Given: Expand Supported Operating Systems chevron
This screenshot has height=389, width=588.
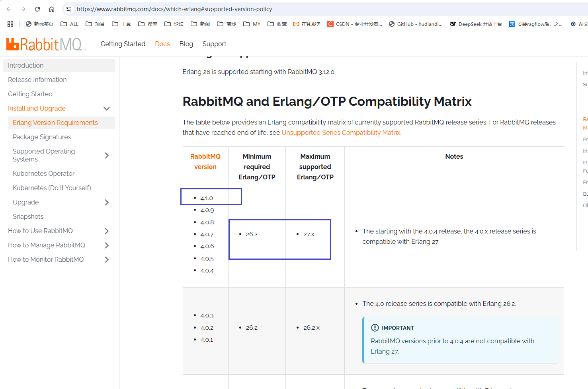Looking at the screenshot, I should pos(107,156).
